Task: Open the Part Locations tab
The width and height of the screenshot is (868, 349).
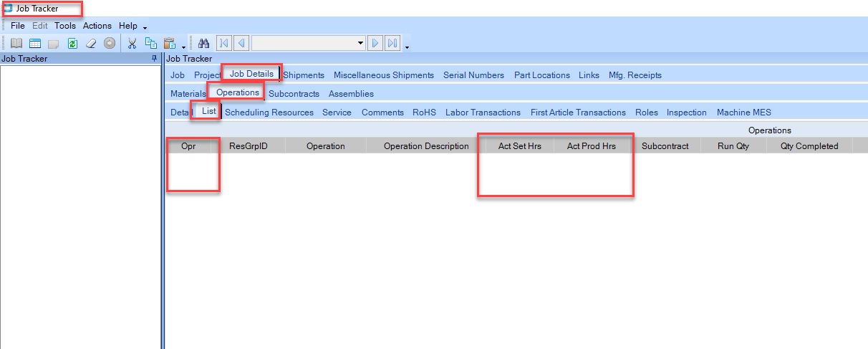Action: pos(542,75)
